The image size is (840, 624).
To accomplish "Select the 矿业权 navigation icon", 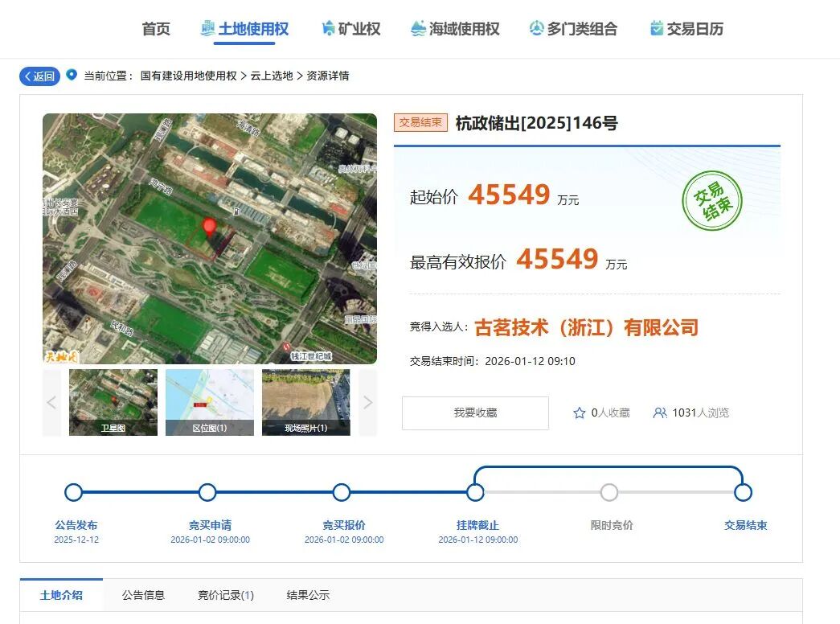I will click(329, 27).
